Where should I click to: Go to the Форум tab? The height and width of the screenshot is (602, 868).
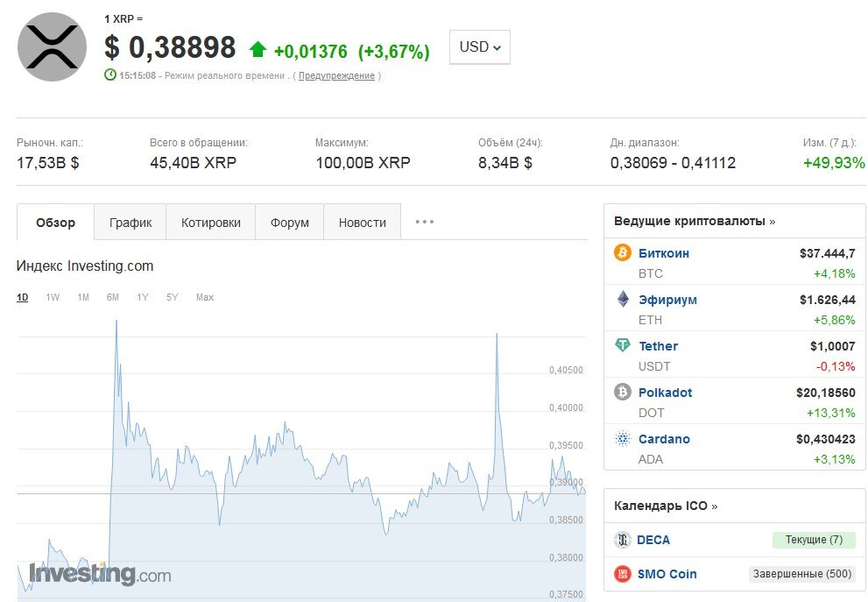tap(290, 223)
